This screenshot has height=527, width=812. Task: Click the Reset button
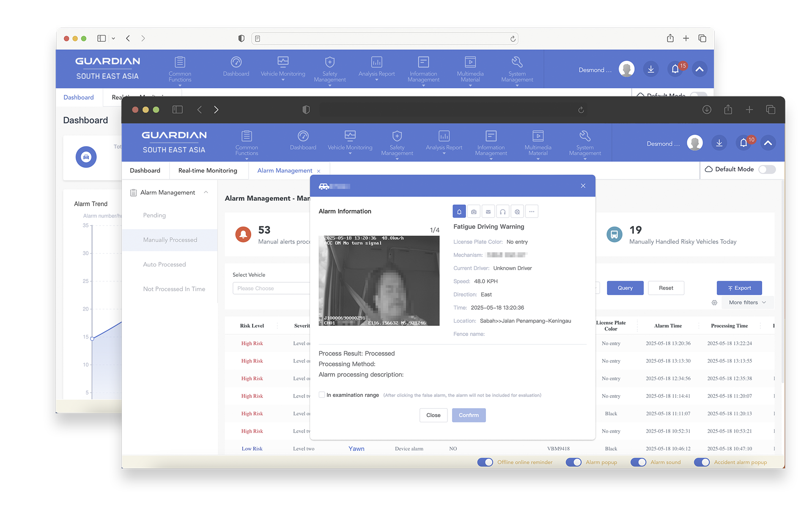pyautogui.click(x=666, y=288)
